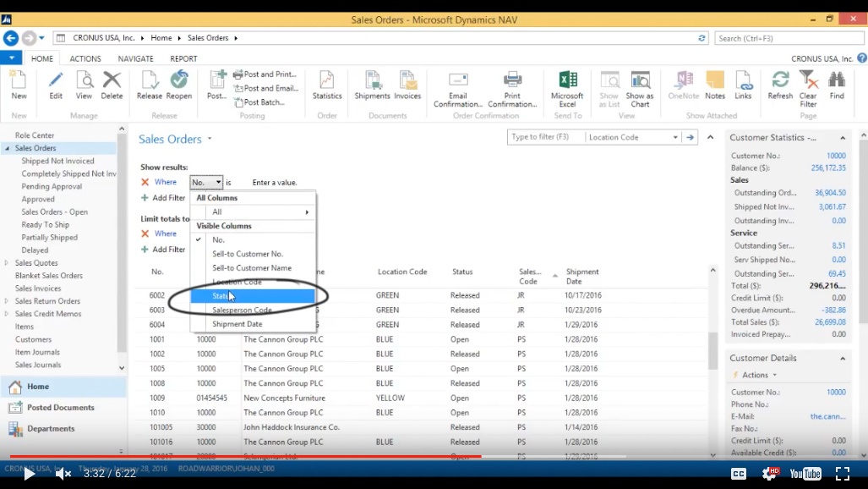Collapse the Customer Statistics factbox
Screen dimensions: 868x489
tap(843, 138)
